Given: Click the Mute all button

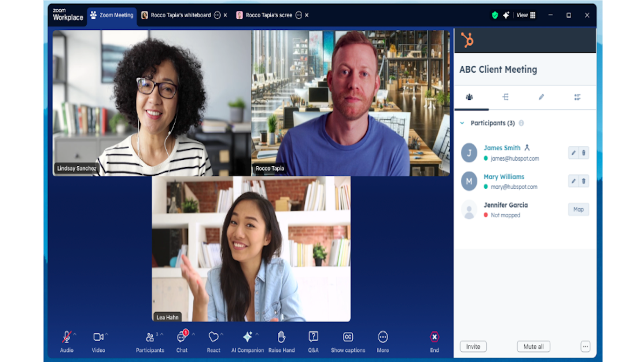Looking at the screenshot, I should coord(533,347).
